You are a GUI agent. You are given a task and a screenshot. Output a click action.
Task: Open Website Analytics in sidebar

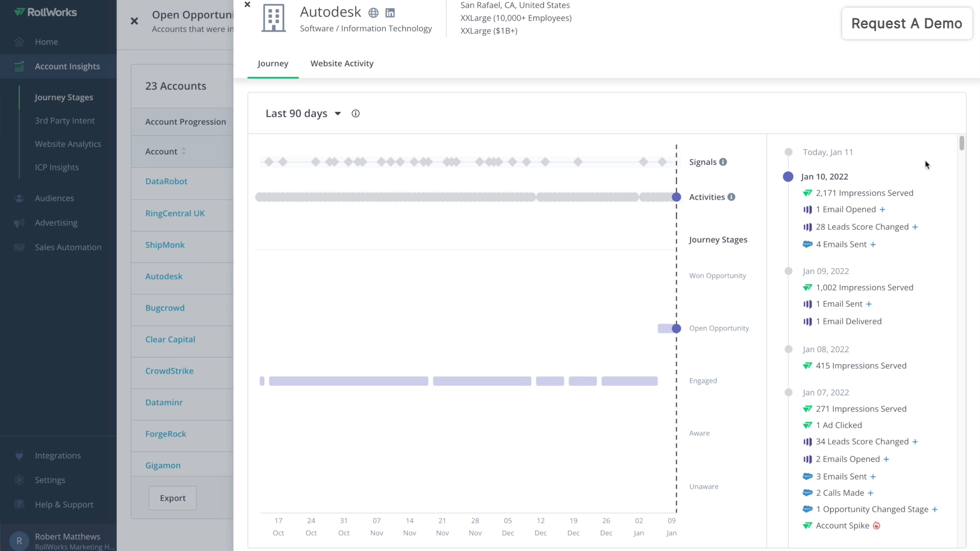coord(68,144)
